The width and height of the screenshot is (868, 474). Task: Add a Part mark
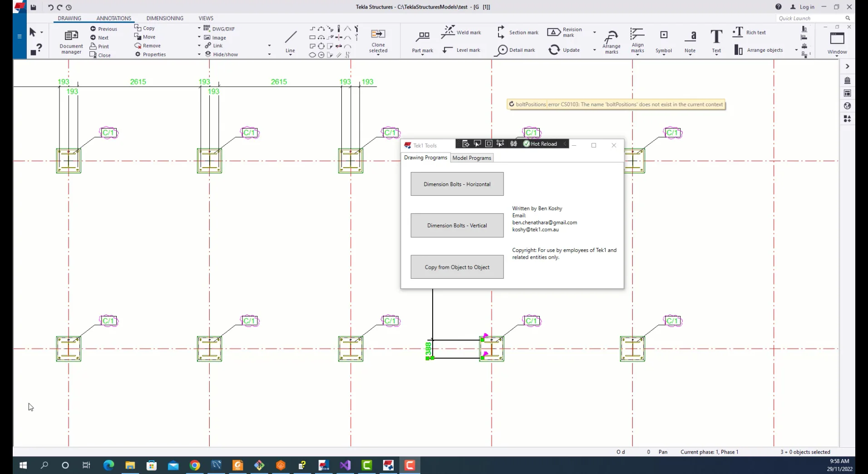pos(422,42)
